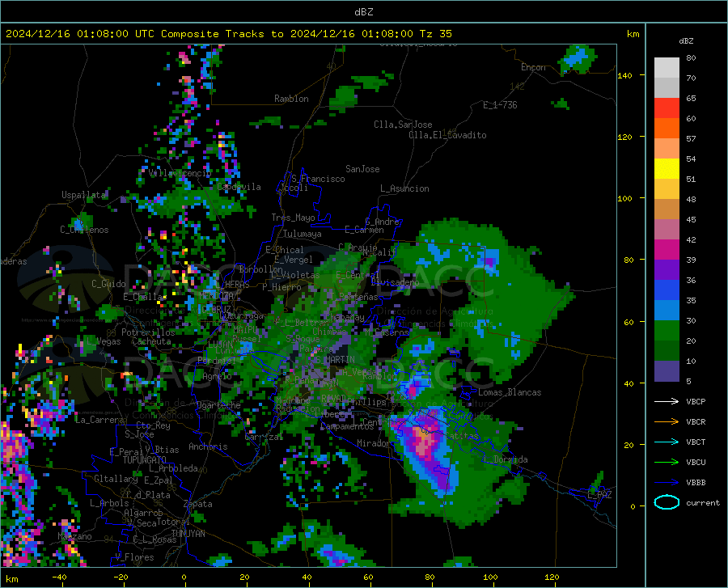Click the Potrerillos map label
Viewport: 728px width, 588px height.
pos(148,332)
